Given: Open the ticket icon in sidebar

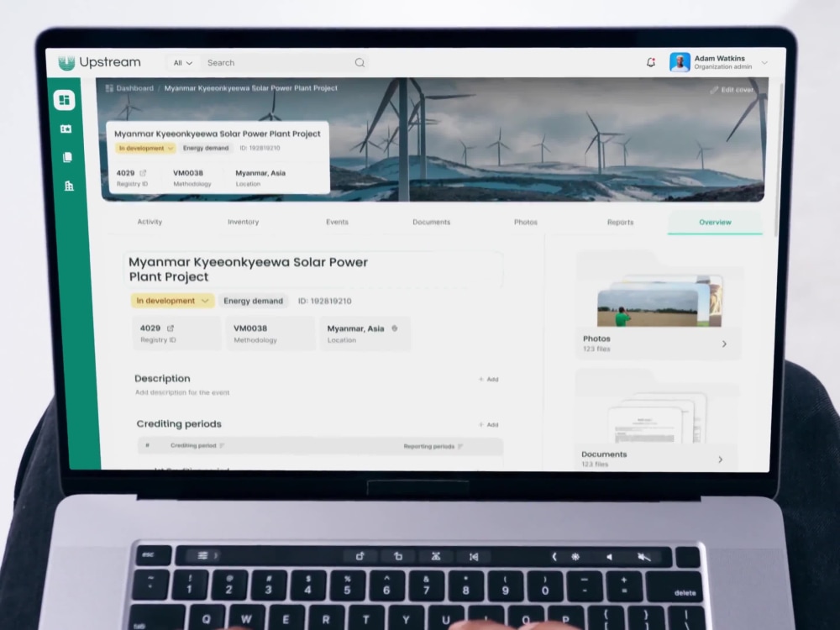Looking at the screenshot, I should [x=66, y=129].
